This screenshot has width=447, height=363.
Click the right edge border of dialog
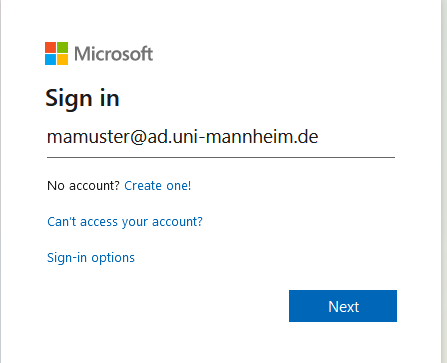pyautogui.click(x=442, y=181)
